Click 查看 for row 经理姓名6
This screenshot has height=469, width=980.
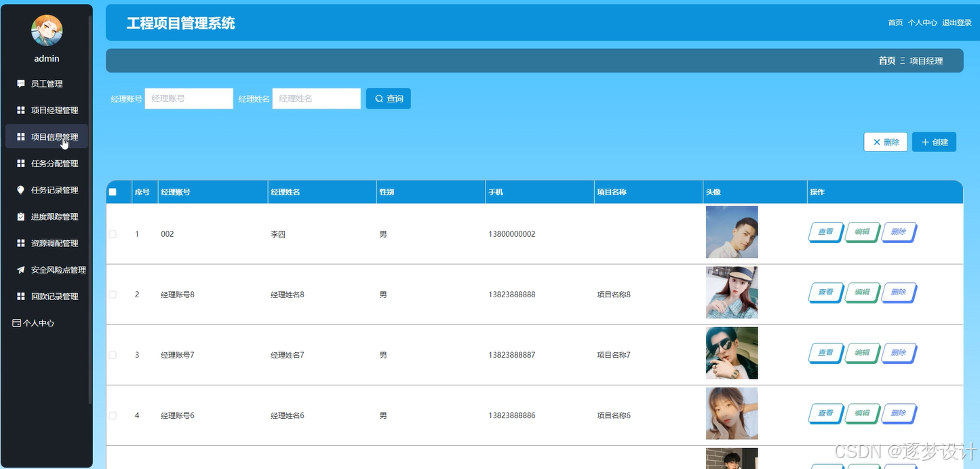click(x=825, y=413)
